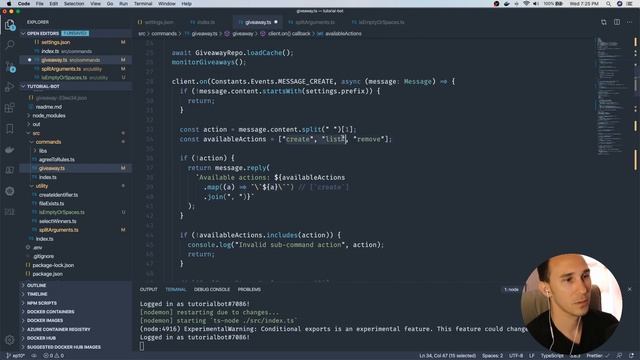This screenshot has width=640, height=360.
Task: Open the Manage gear at sidebar bottom
Action: click(x=10, y=339)
